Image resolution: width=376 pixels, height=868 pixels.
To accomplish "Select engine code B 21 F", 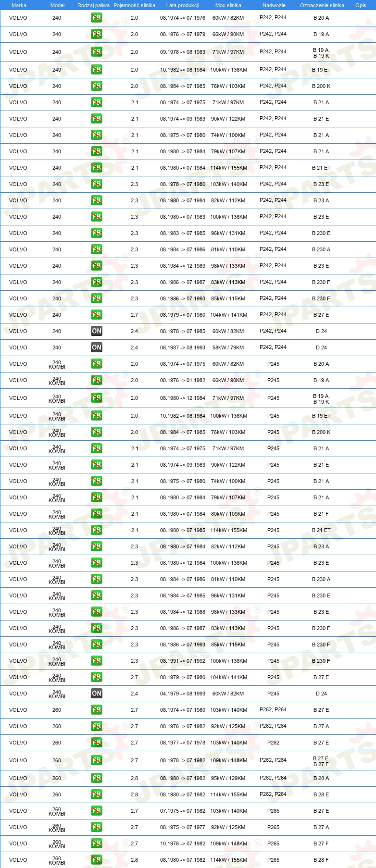I will tap(321, 514).
